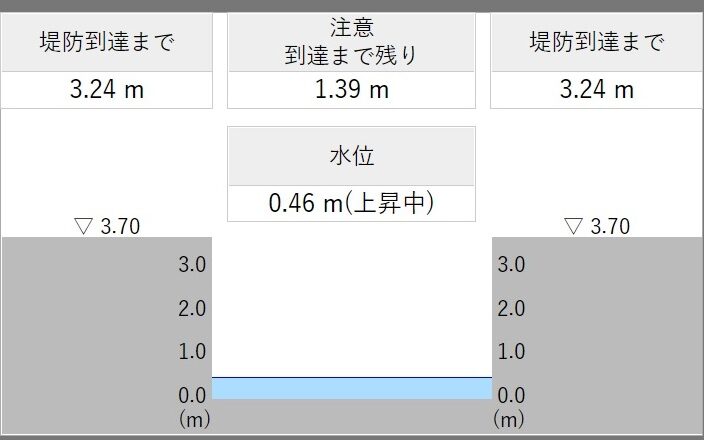Viewport: 704px width, 440px height.
Task: Click the 1.0 tick on right scale
Action: point(511,351)
